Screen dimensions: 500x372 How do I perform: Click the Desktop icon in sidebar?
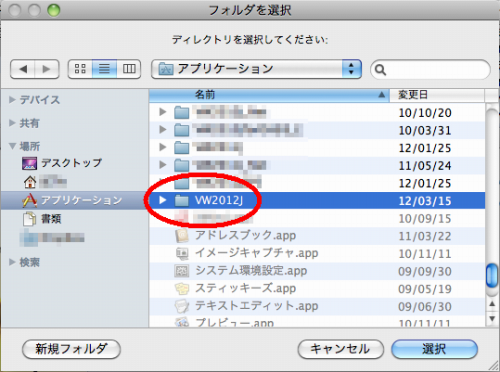tap(29, 163)
